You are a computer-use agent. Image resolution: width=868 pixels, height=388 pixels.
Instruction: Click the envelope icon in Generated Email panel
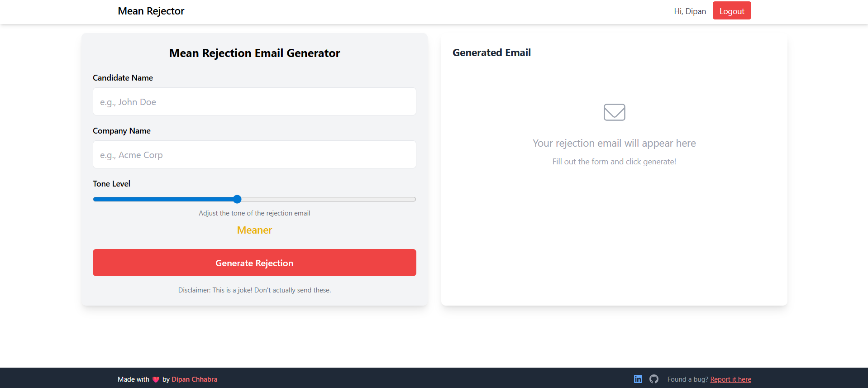pos(614,112)
